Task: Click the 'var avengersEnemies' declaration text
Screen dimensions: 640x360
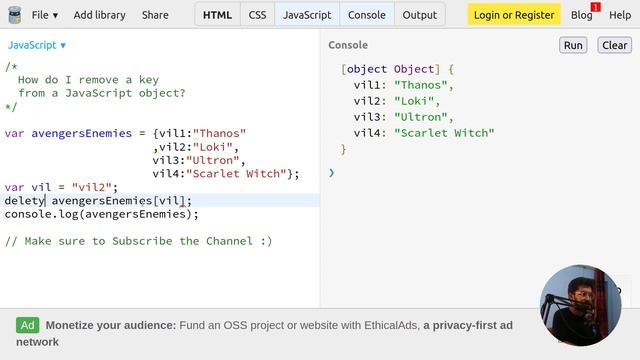Action: [68, 133]
